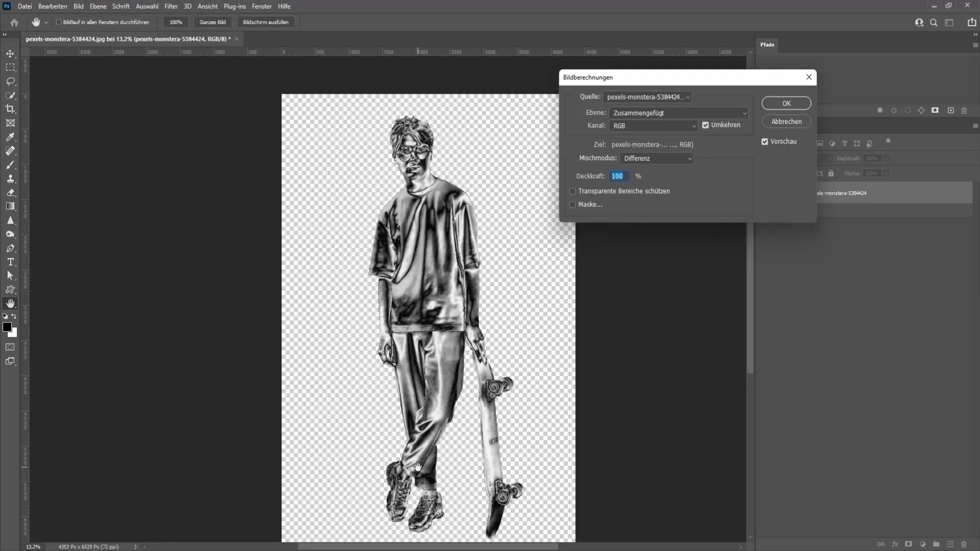
Task: Select the Hand tool in toolbar
Action: coord(10,304)
